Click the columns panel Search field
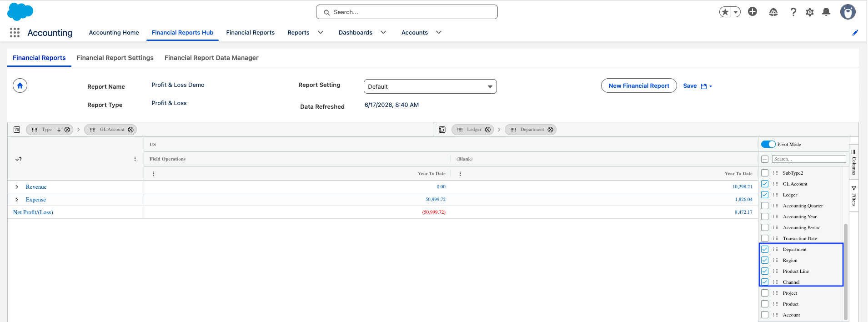 (x=809, y=159)
